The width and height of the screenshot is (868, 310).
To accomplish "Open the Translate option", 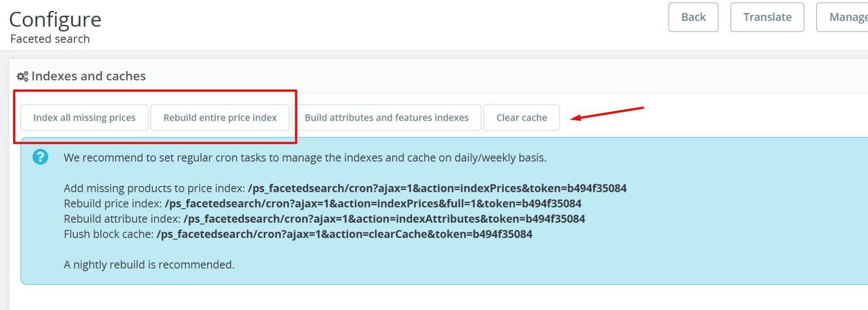I will (x=767, y=17).
